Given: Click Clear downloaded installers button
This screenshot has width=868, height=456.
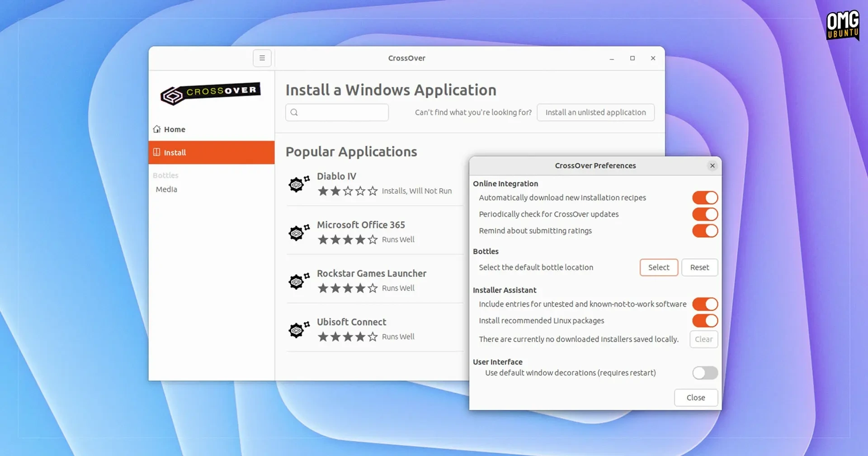Looking at the screenshot, I should [x=703, y=339].
